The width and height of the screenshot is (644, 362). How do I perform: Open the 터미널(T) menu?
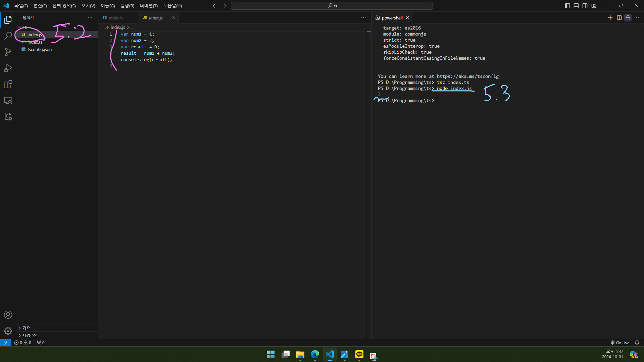point(149,6)
